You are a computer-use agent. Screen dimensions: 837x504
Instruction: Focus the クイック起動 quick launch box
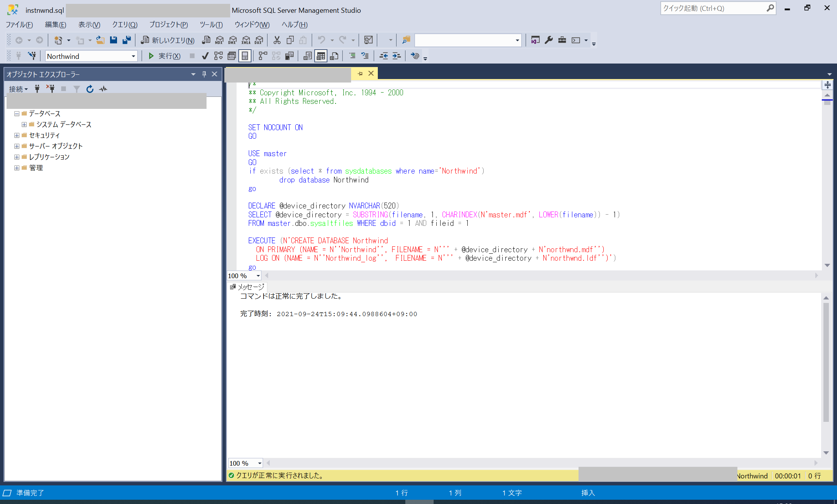point(718,8)
